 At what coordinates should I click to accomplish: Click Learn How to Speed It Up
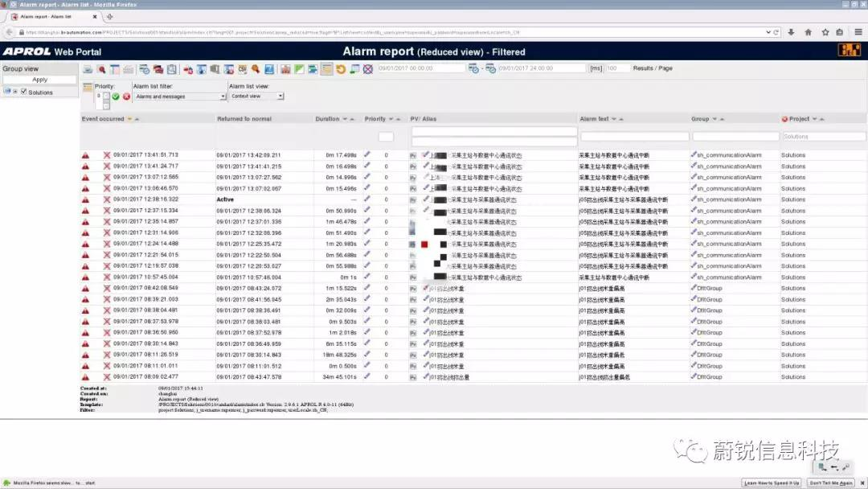tap(772, 483)
